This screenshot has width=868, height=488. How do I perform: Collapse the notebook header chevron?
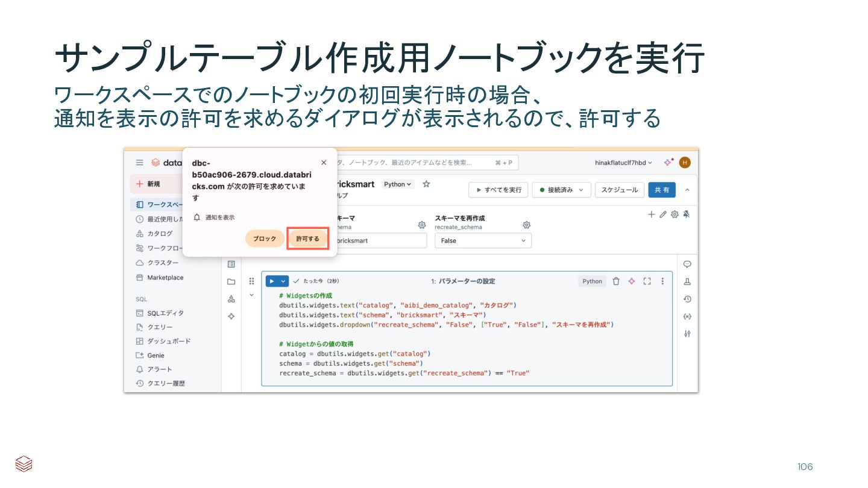point(687,190)
